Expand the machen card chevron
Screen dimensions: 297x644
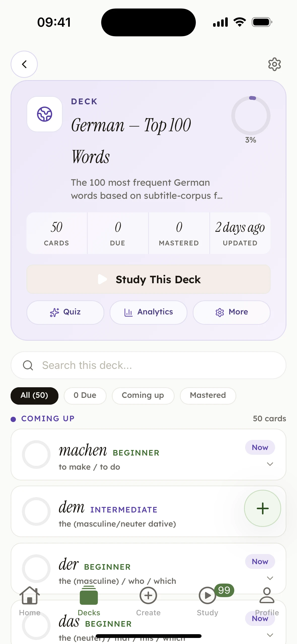pyautogui.click(x=270, y=464)
